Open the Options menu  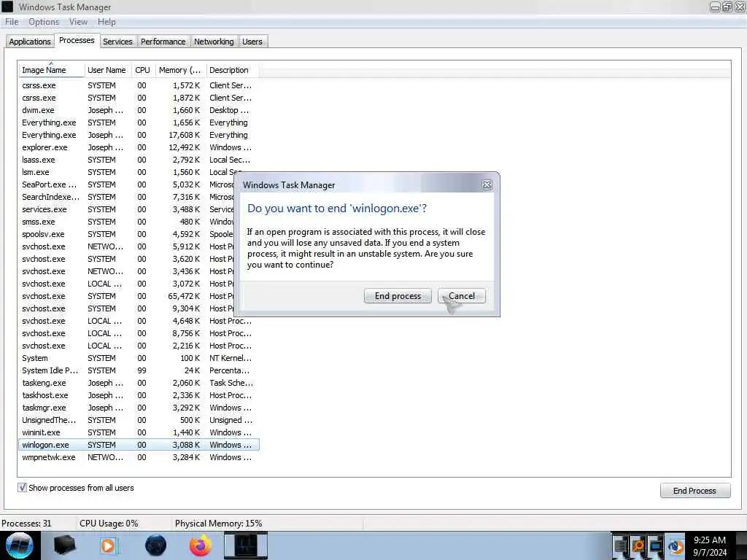click(44, 22)
